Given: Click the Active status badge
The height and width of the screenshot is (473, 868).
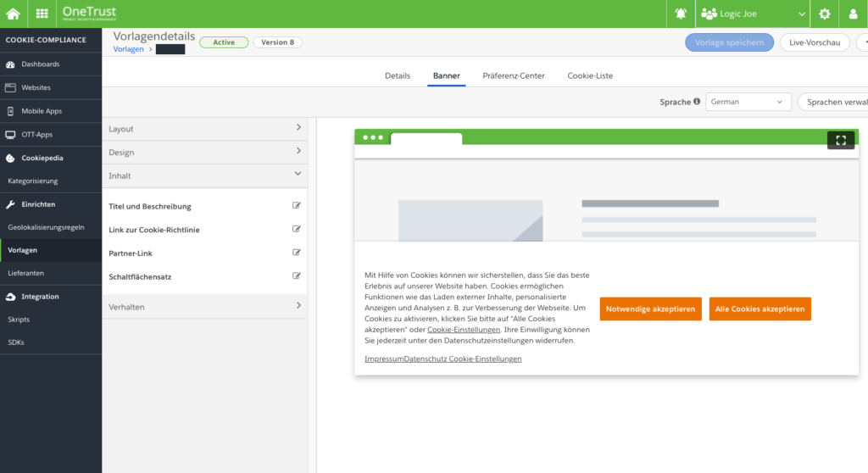Looking at the screenshot, I should 224,42.
